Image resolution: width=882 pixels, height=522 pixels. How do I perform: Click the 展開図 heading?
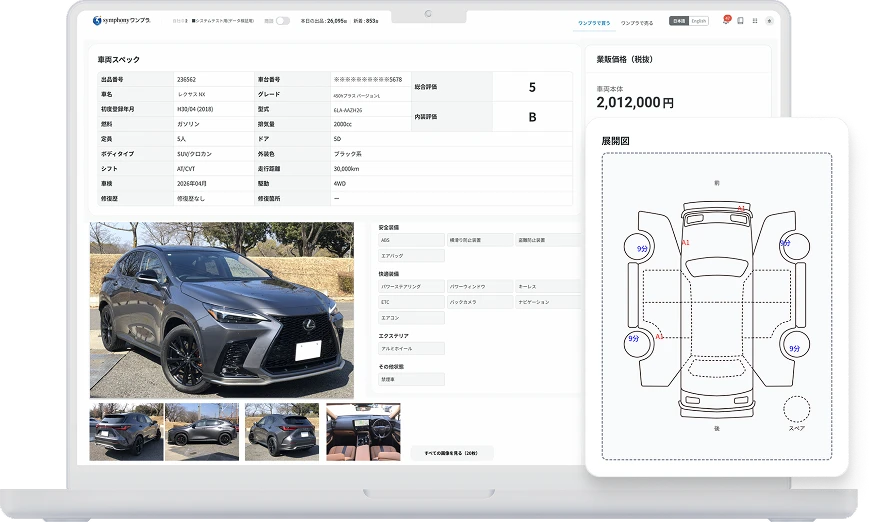[x=615, y=141]
